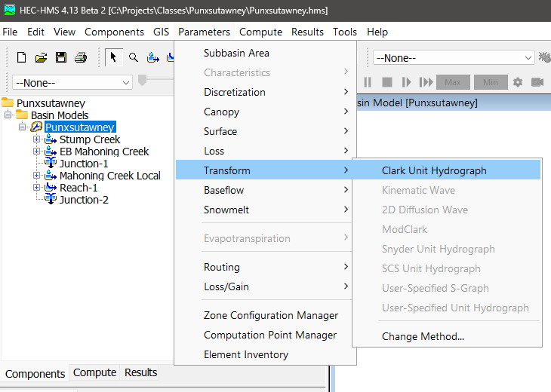Click the Step forward control
The height and width of the screenshot is (392, 551).
point(406,82)
